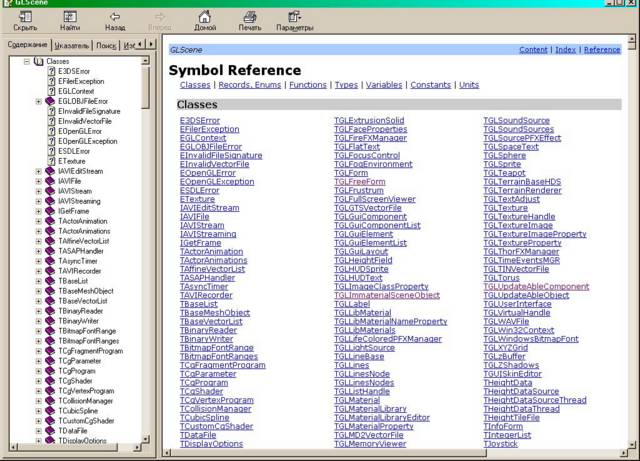Click the Скрыть (Hide) toolbar icon
Screen dimensions: 640x461
coord(25,17)
